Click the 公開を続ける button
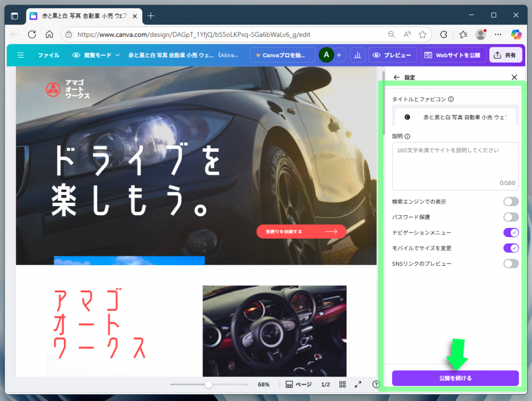 click(455, 378)
